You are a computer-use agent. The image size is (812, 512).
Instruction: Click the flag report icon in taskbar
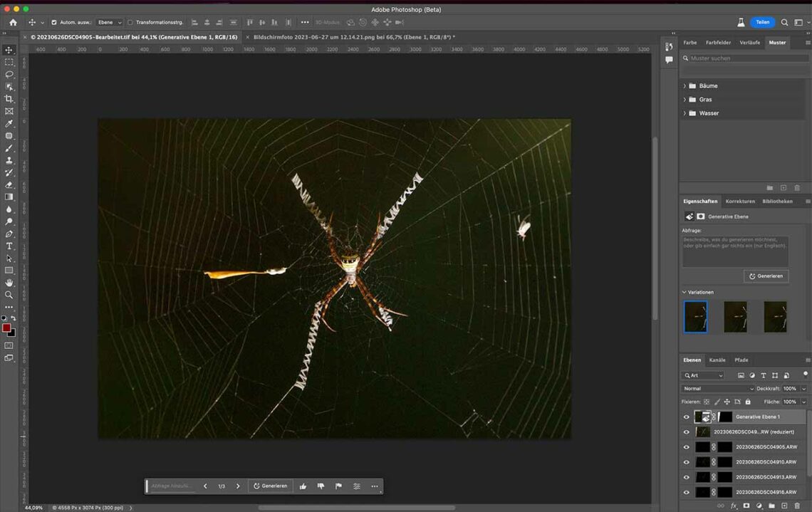[x=338, y=486]
